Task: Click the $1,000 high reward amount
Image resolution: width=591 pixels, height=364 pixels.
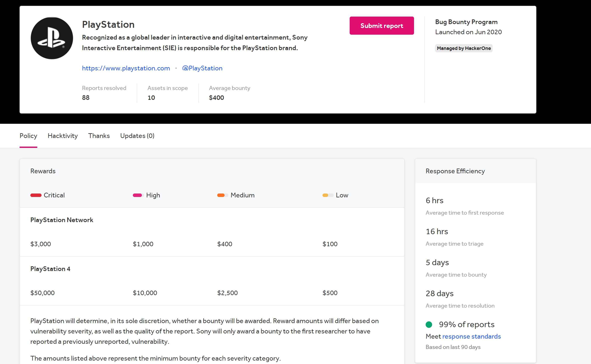Action: [x=143, y=244]
